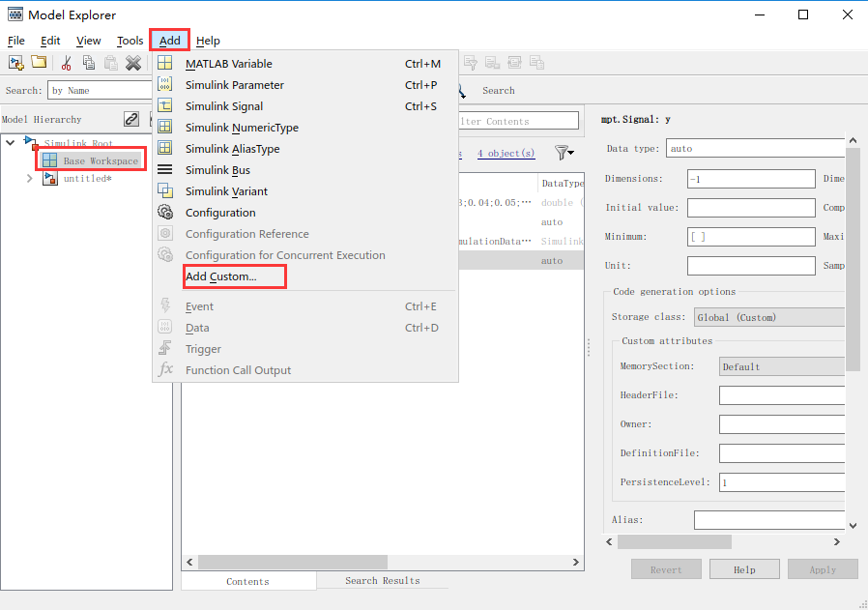The height and width of the screenshot is (610, 868).
Task: Collapse the Simulink Root tree node
Action: [10, 143]
